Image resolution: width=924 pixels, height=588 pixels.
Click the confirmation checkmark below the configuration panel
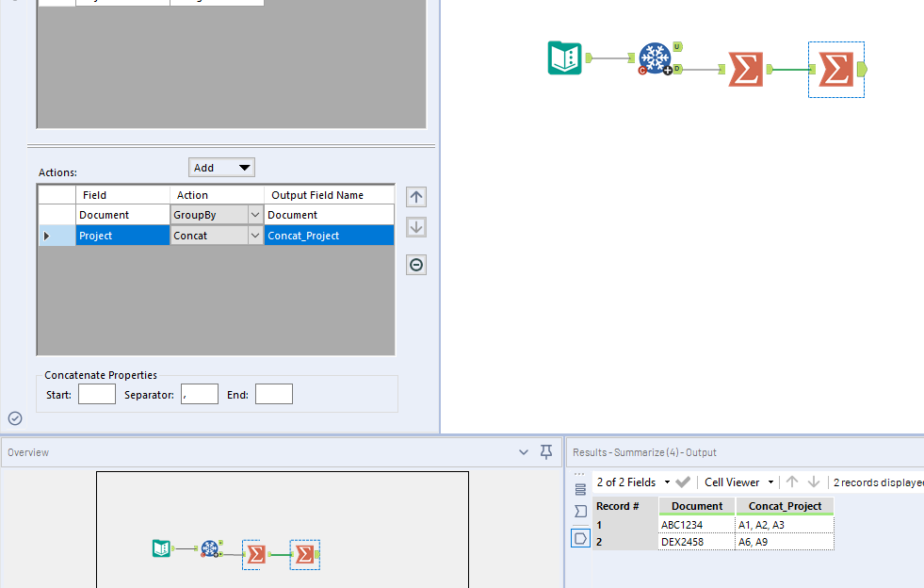click(14, 417)
